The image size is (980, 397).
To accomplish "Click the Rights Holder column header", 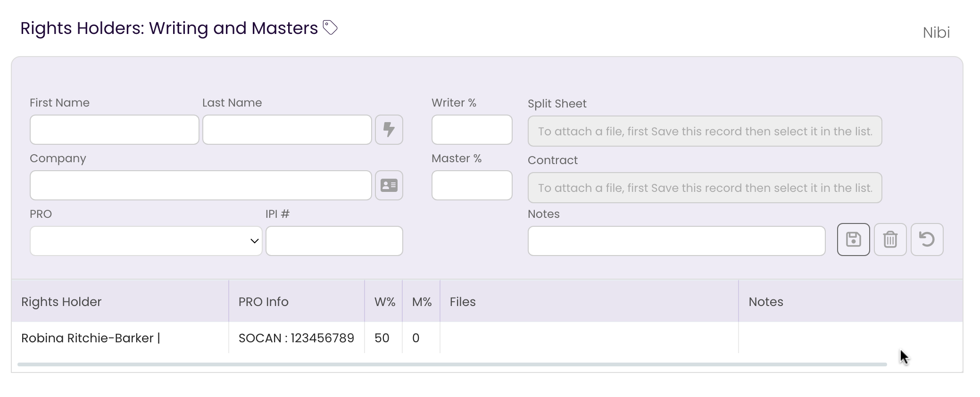I will [120, 302].
